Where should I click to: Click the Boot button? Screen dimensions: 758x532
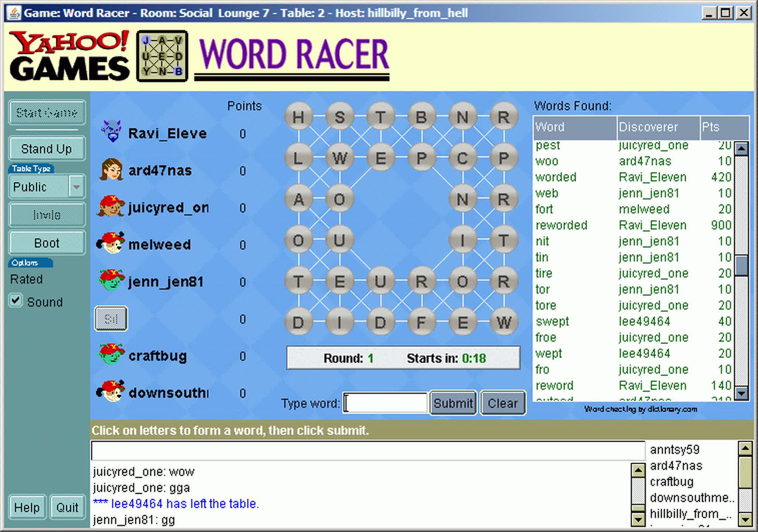coord(47,243)
